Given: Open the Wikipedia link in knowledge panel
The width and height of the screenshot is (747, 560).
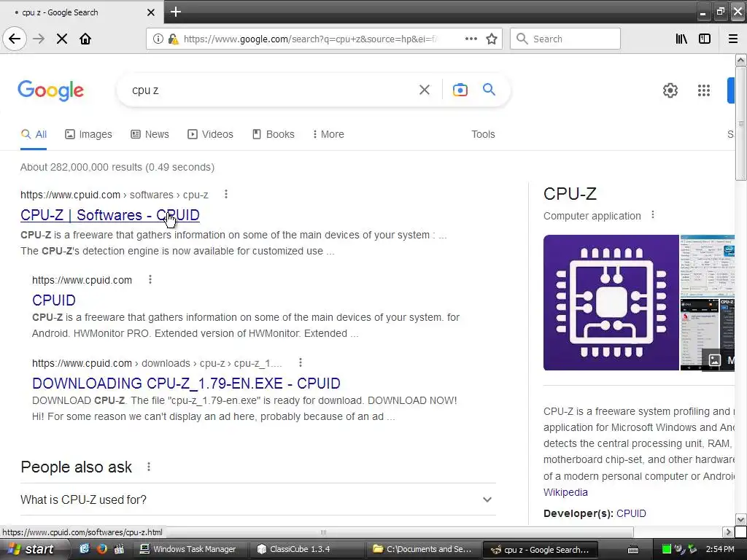Looking at the screenshot, I should (x=565, y=492).
